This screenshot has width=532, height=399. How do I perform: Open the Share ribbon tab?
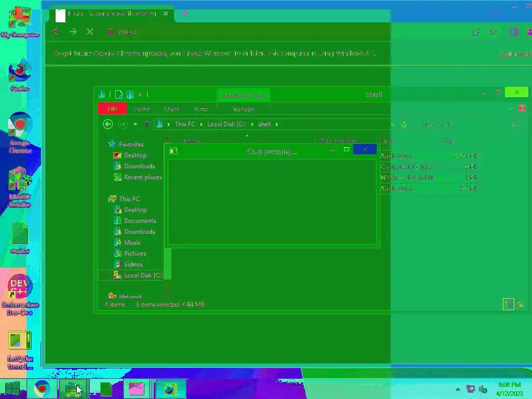[x=171, y=109]
